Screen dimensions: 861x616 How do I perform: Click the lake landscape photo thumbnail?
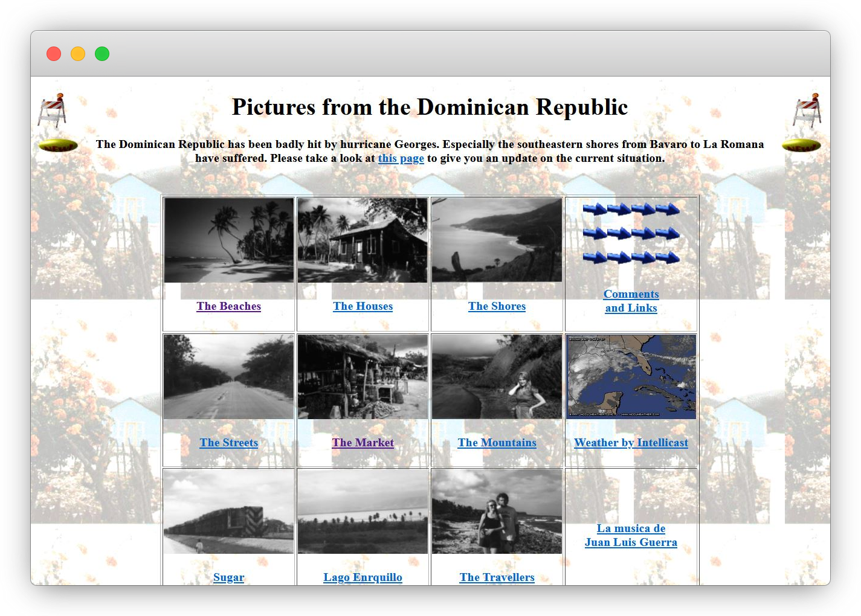point(363,512)
